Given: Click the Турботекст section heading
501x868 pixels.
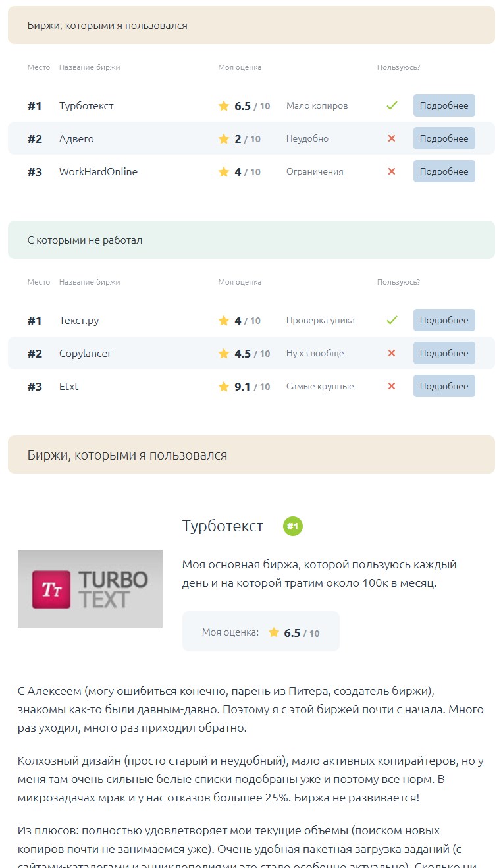Looking at the screenshot, I should pyautogui.click(x=223, y=526).
